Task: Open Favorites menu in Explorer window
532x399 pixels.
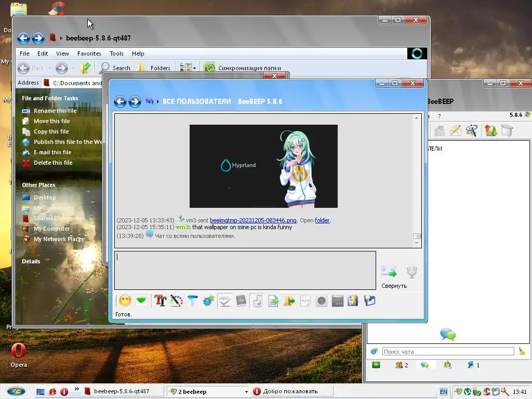Action: point(89,54)
